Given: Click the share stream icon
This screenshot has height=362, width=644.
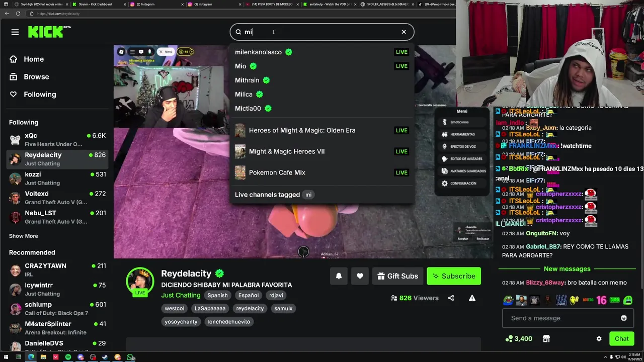Looking at the screenshot, I should pyautogui.click(x=451, y=298).
